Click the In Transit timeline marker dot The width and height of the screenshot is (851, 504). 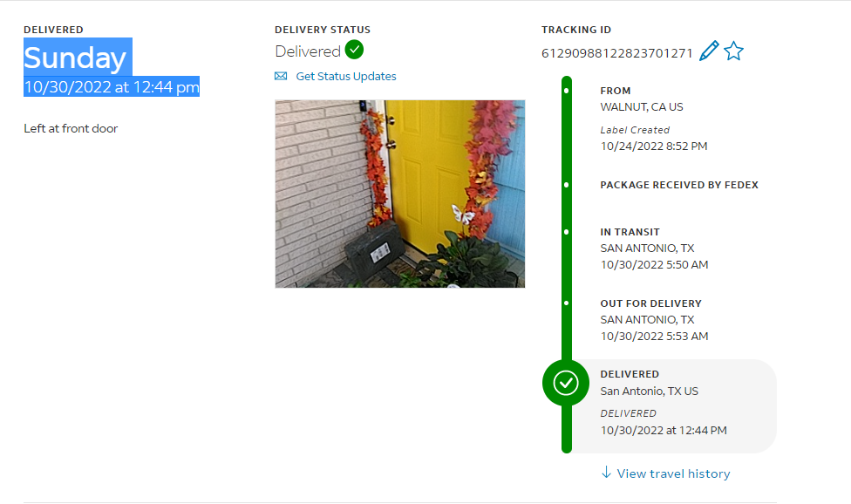point(567,232)
